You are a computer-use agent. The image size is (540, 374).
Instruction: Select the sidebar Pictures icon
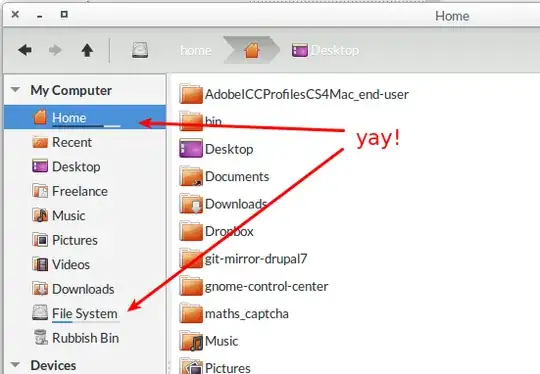coord(40,240)
